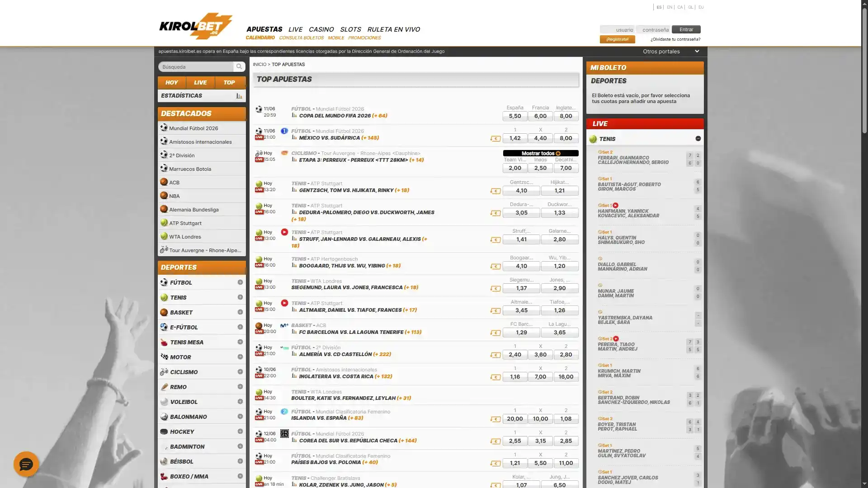Expand the Tenis Mesa sport category

coord(240,342)
